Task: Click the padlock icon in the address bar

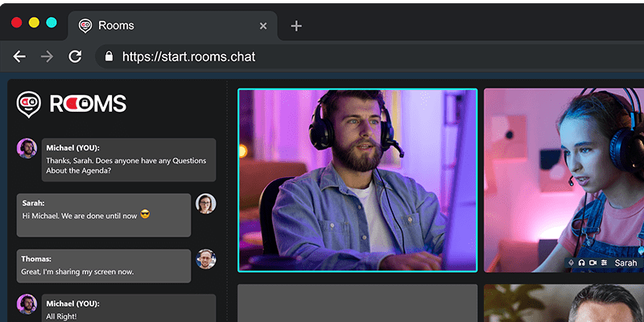Action: point(109,56)
